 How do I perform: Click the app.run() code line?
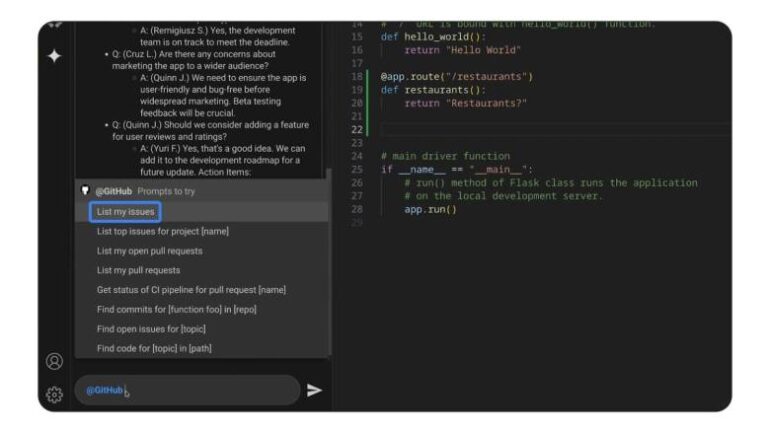(x=430, y=210)
